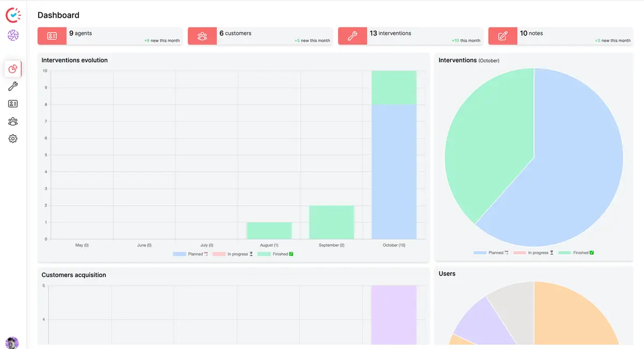Open Settings via the sidebar gear icon
This screenshot has width=644, height=349.
coord(13,139)
